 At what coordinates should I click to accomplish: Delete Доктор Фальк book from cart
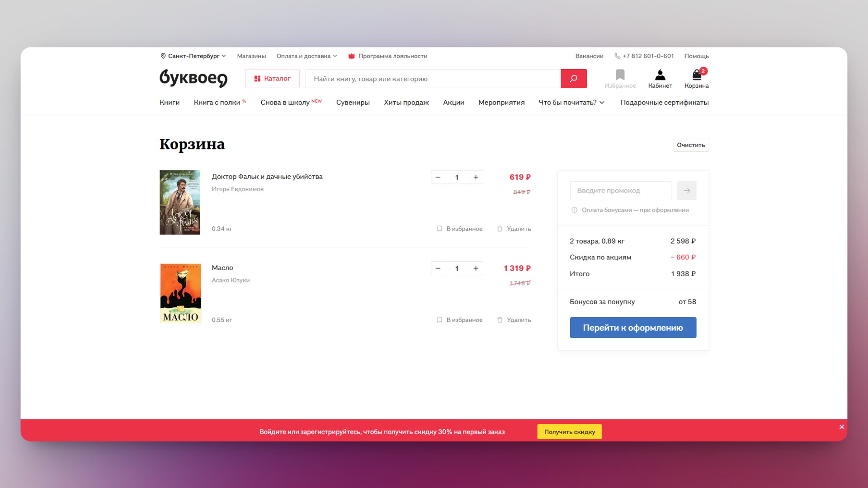point(514,229)
